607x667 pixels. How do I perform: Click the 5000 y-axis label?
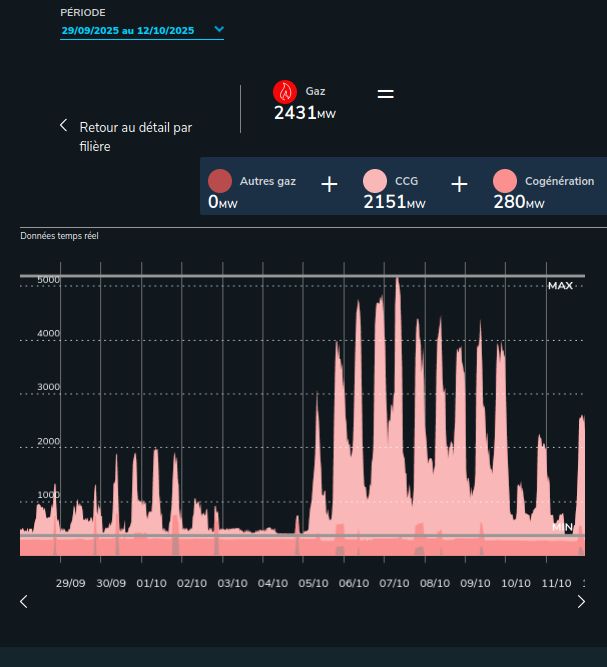48,280
